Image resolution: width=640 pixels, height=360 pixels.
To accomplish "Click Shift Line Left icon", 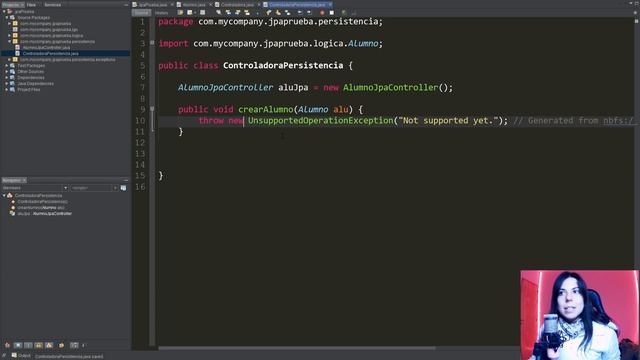I will point(300,13).
